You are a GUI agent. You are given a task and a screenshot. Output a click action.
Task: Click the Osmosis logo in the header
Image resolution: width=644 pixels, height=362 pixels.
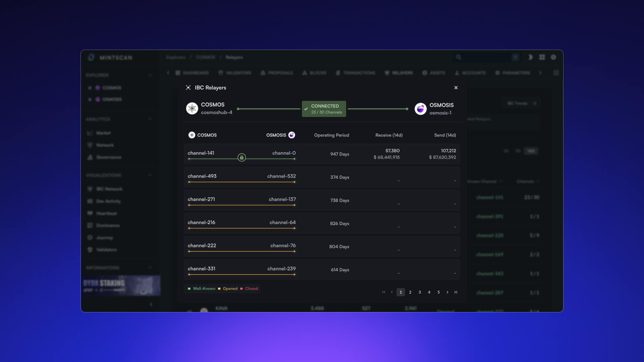(420, 109)
